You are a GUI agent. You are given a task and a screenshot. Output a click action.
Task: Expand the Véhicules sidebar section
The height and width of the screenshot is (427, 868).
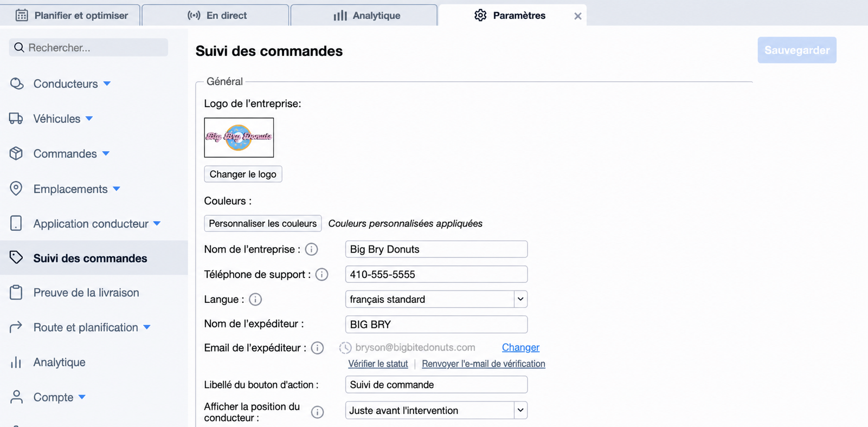point(89,118)
